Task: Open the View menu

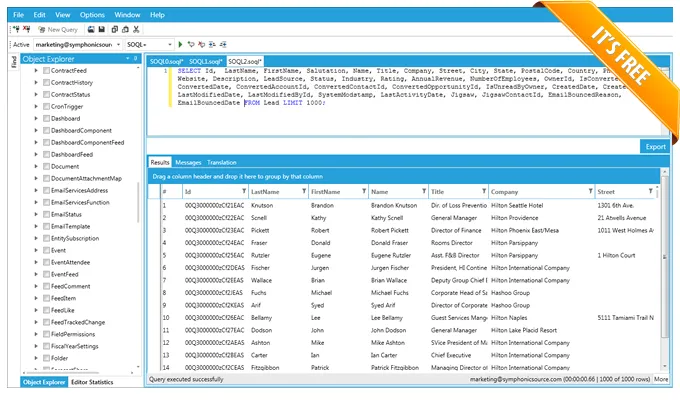Action: pos(62,15)
